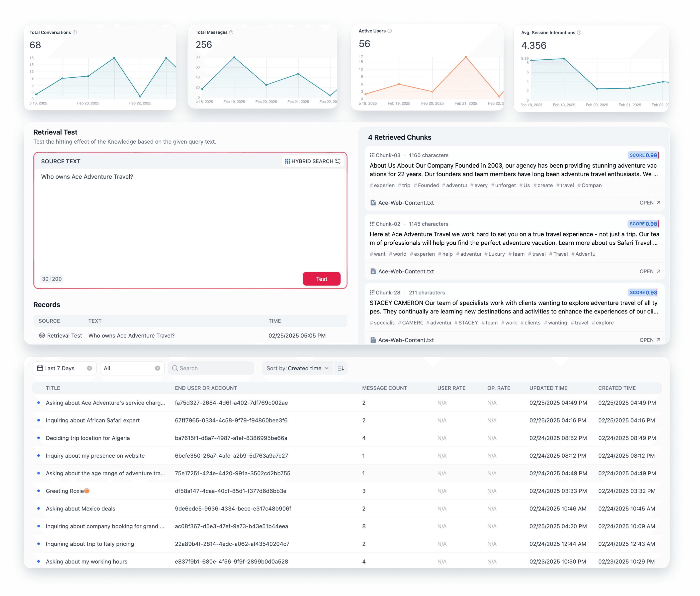Click the #explore tag in Chunk-28
The height and width of the screenshot is (596, 700).
click(x=603, y=323)
